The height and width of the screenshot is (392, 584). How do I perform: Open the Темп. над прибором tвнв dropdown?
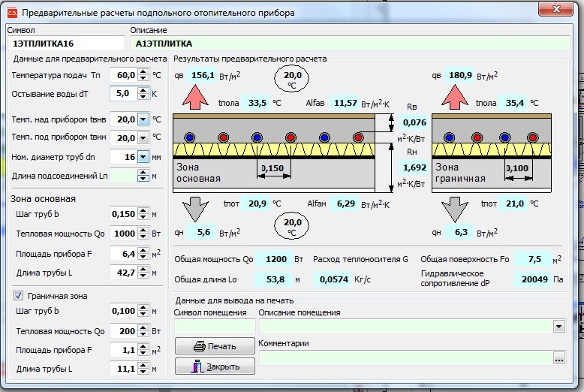(x=143, y=119)
